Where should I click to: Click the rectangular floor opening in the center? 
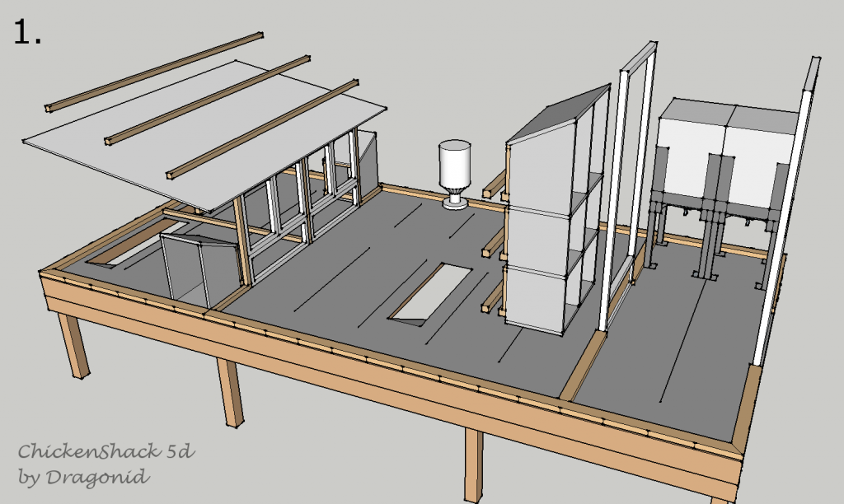pos(429,291)
